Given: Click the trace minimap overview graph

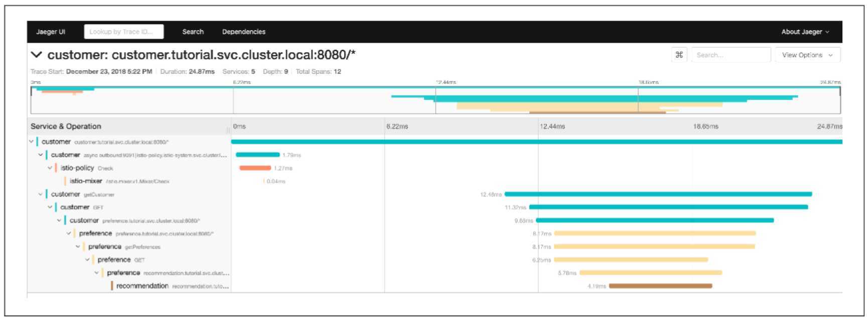Looking at the screenshot, I should click(436, 100).
